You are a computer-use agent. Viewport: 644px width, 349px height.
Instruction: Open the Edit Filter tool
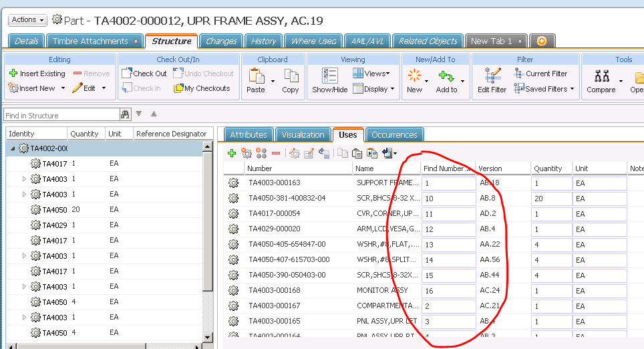492,76
